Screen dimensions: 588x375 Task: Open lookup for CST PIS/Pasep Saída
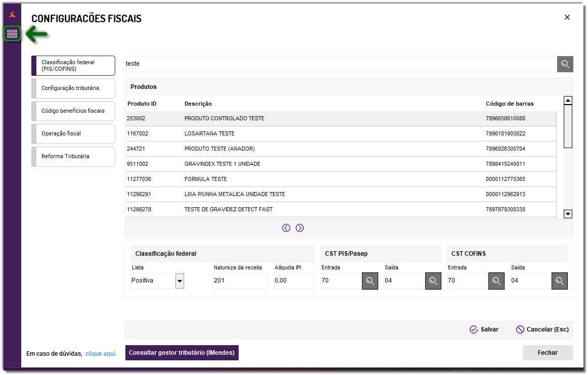[x=433, y=281]
